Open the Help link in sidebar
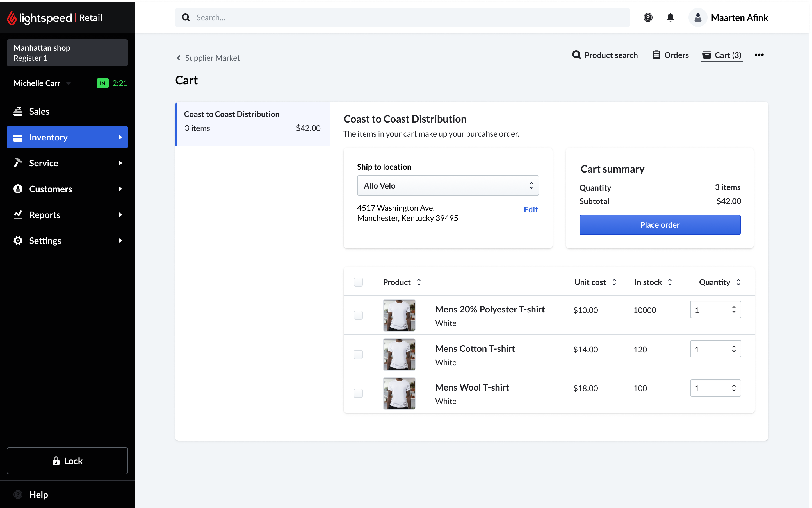Screen dimensions: 812x508 point(38,495)
